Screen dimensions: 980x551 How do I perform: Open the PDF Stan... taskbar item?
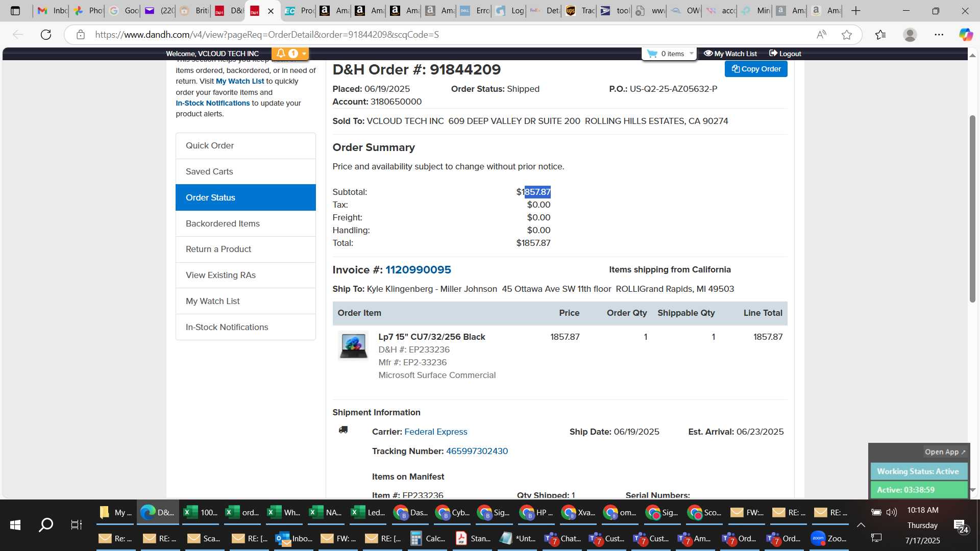[x=473, y=539]
